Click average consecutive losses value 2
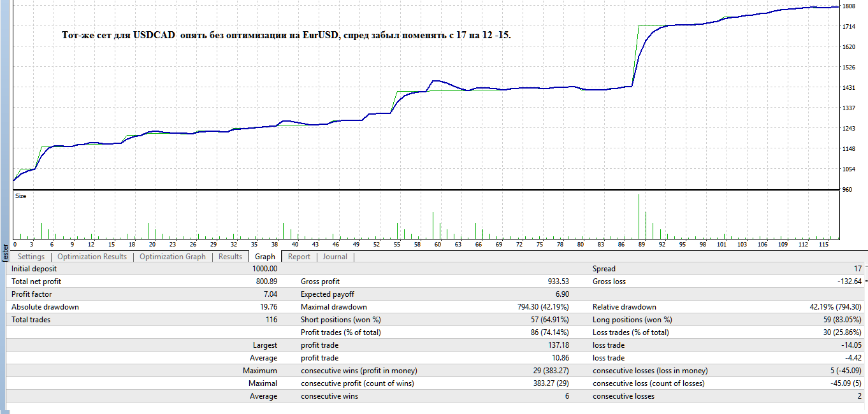 click(x=860, y=396)
